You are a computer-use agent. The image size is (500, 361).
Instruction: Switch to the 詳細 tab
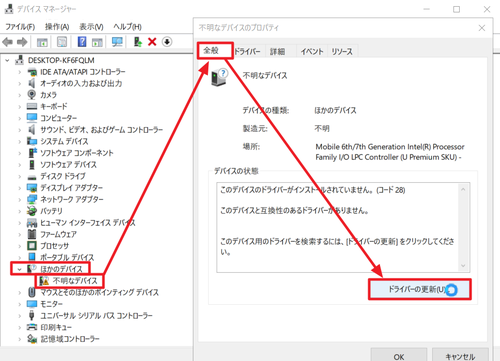click(x=277, y=52)
